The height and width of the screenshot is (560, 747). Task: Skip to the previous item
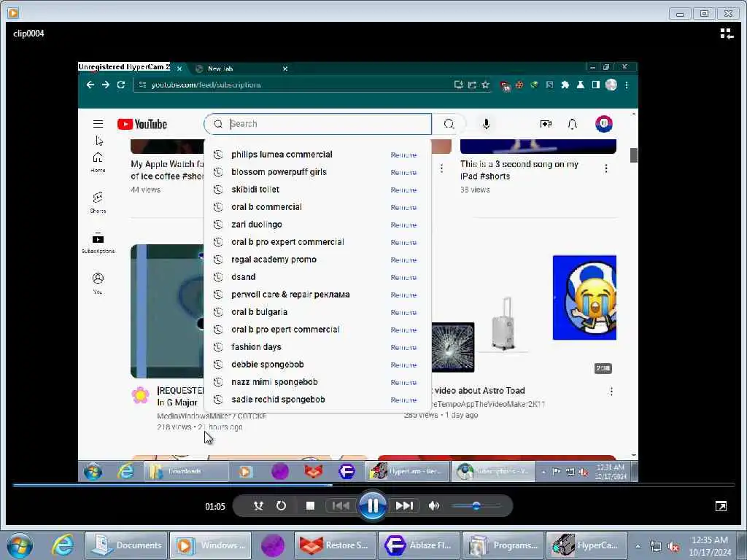click(341, 506)
